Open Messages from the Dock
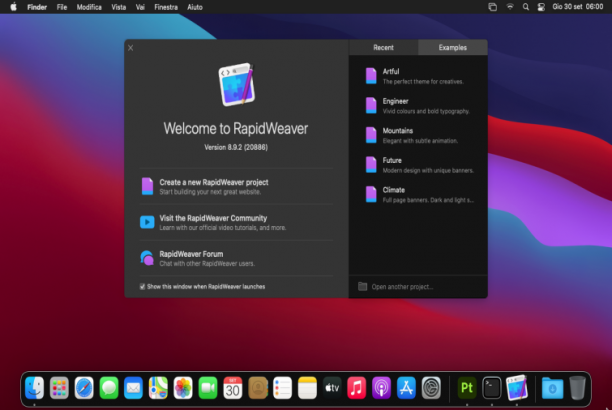The width and height of the screenshot is (612, 410). (109, 388)
